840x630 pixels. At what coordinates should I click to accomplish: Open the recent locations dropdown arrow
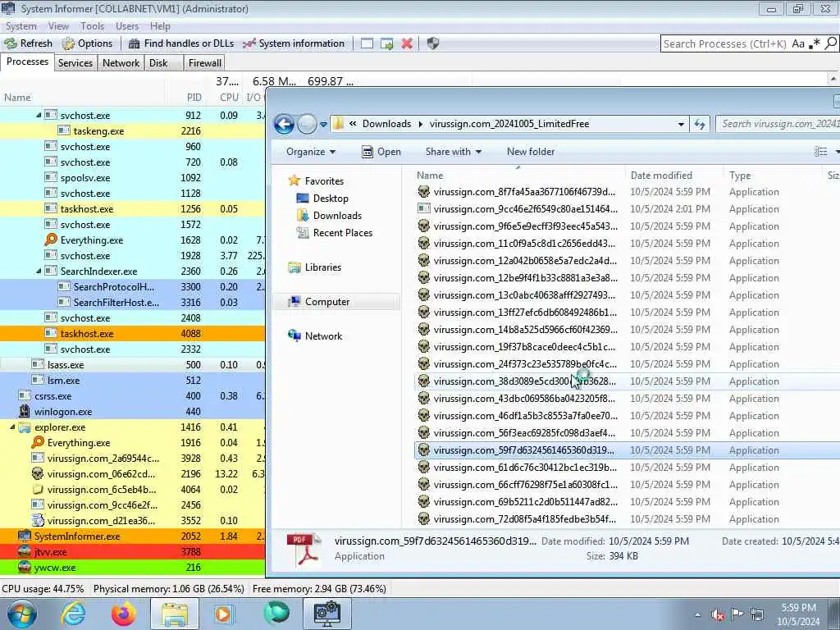[x=323, y=125]
